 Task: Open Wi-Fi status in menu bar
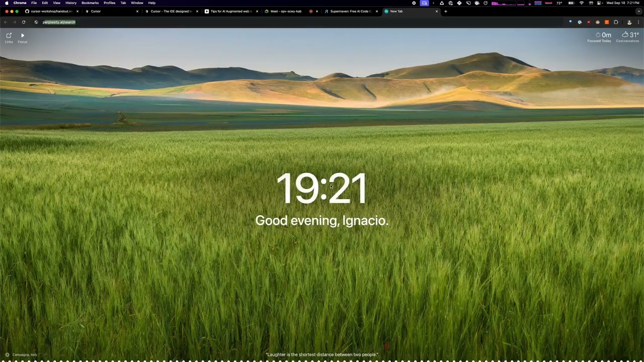[x=582, y=3]
